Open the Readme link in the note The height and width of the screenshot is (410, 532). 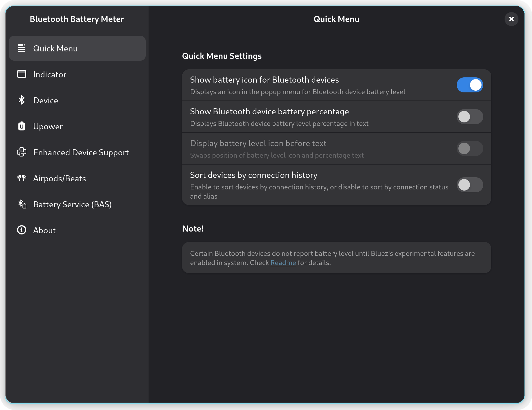point(283,263)
